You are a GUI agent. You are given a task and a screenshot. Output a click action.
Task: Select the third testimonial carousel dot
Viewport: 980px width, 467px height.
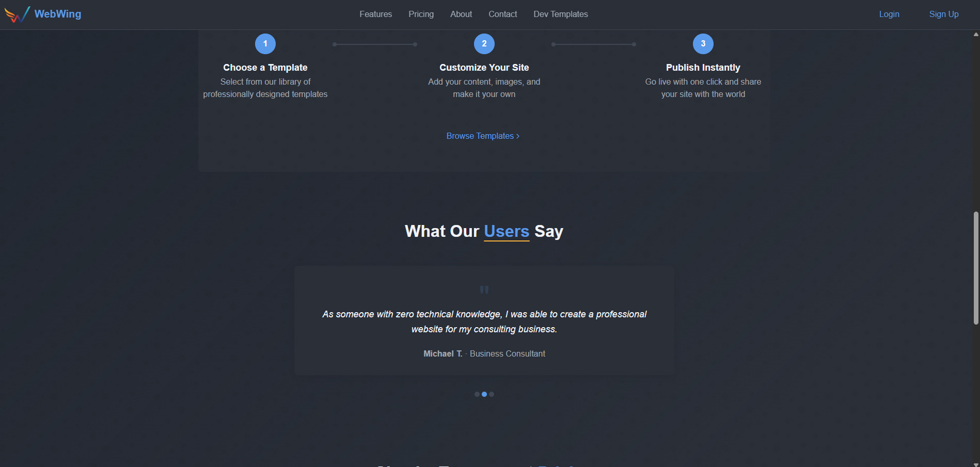coord(491,394)
